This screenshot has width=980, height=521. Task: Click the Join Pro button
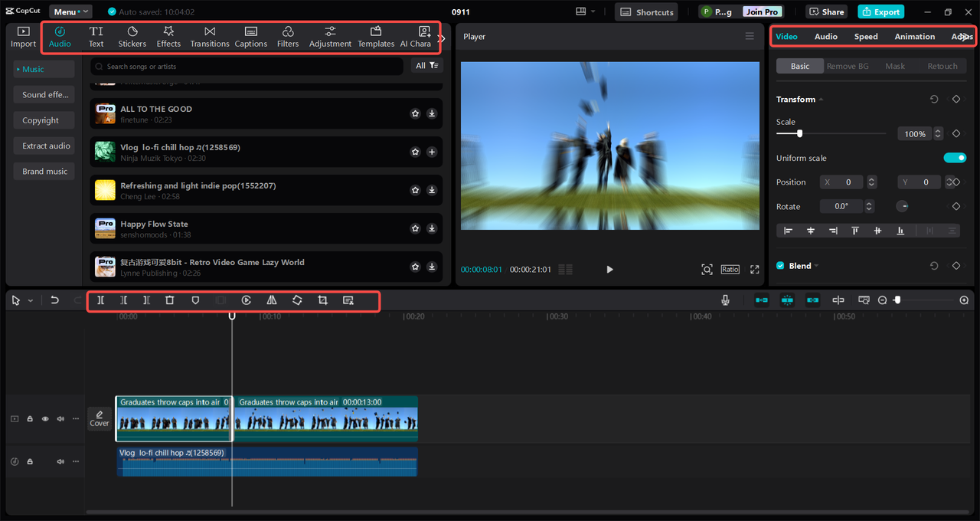coord(761,11)
